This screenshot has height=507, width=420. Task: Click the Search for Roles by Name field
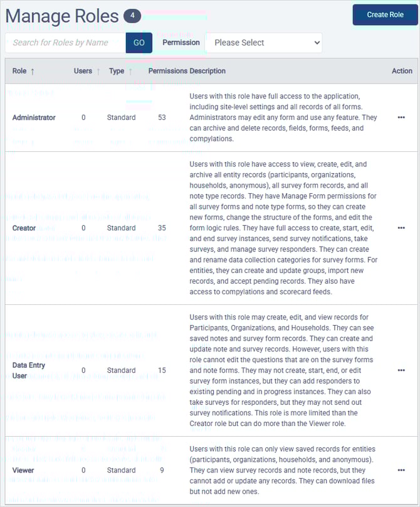coord(65,43)
